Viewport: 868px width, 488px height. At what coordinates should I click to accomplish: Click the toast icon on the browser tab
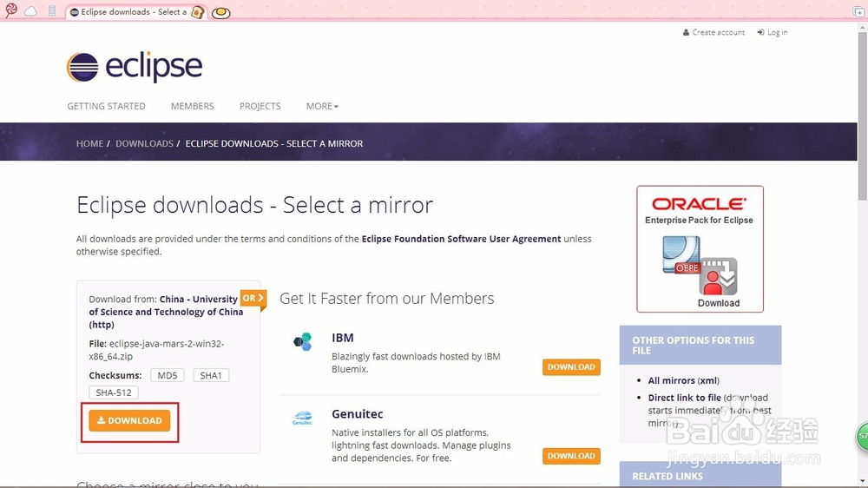pyautogui.click(x=197, y=11)
